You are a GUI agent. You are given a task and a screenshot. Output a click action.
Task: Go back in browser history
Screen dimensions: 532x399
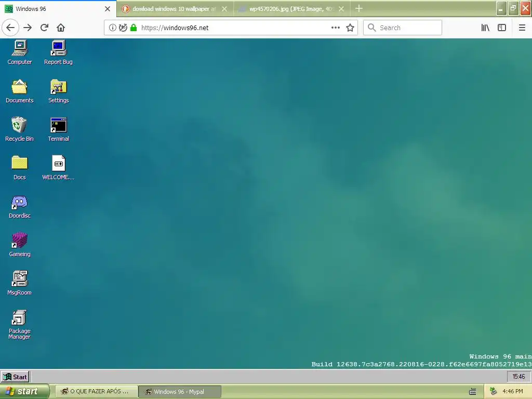10,28
